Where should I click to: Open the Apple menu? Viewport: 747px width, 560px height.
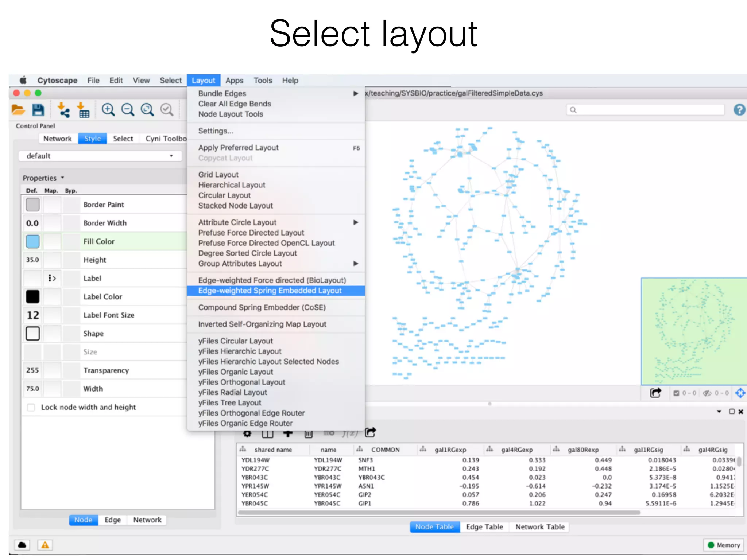[23, 80]
